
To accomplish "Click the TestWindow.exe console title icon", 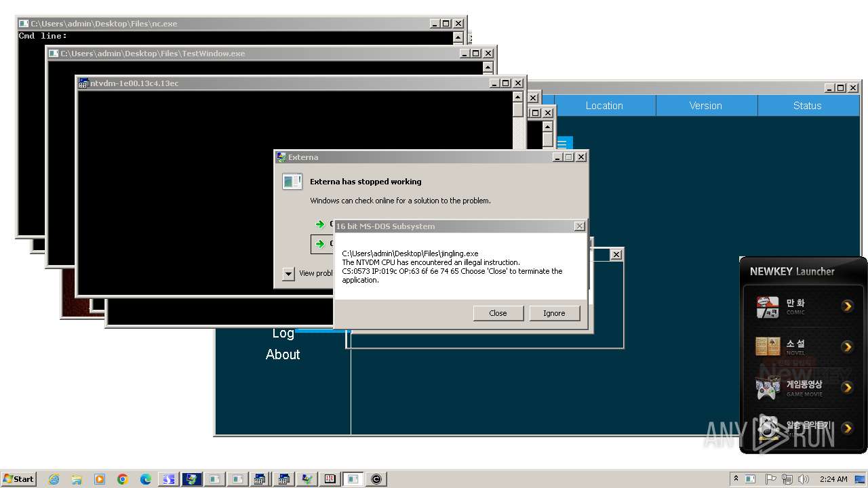I will click(x=54, y=54).
